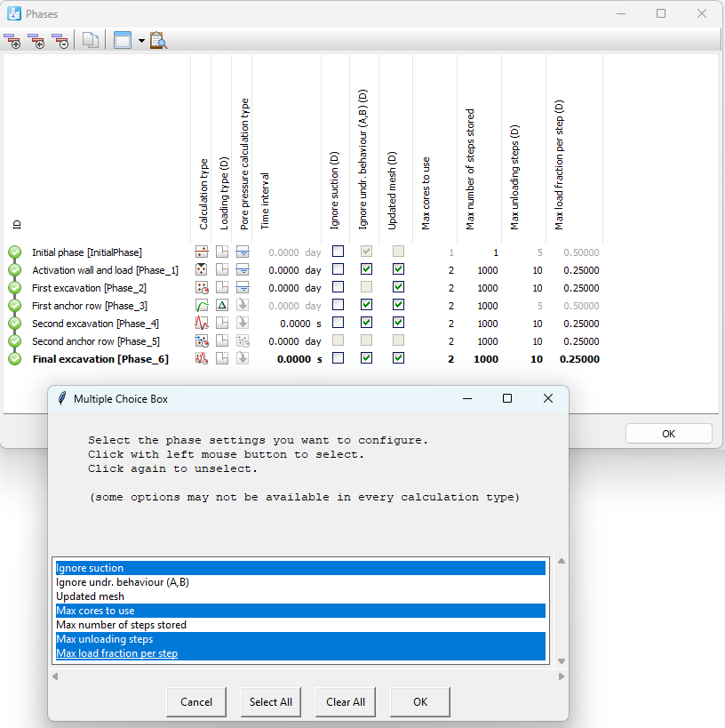Image resolution: width=725 pixels, height=728 pixels.
Task: Click the Insert phase toolbar icon
Action: 36,40
